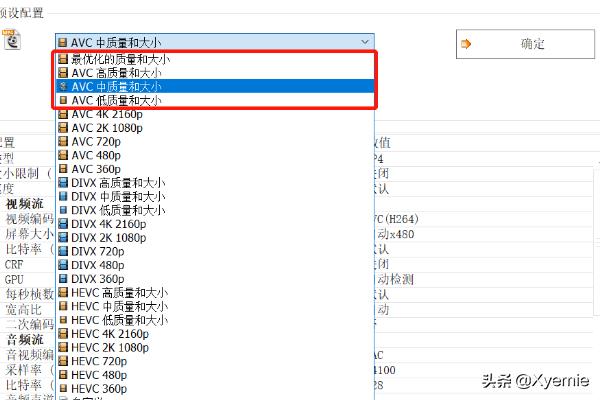Click the film icon beside AVC 480p

coord(64,156)
